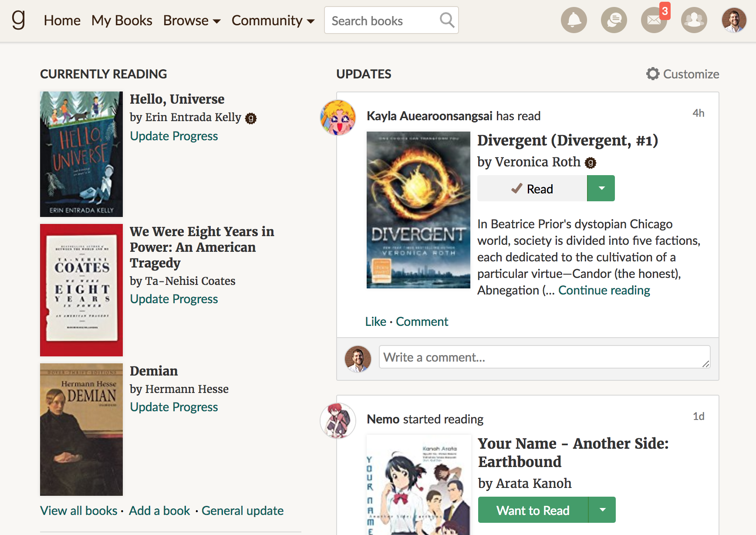Open the Divergent (Divergent, #1) title
This screenshot has height=535, width=756.
(567, 141)
